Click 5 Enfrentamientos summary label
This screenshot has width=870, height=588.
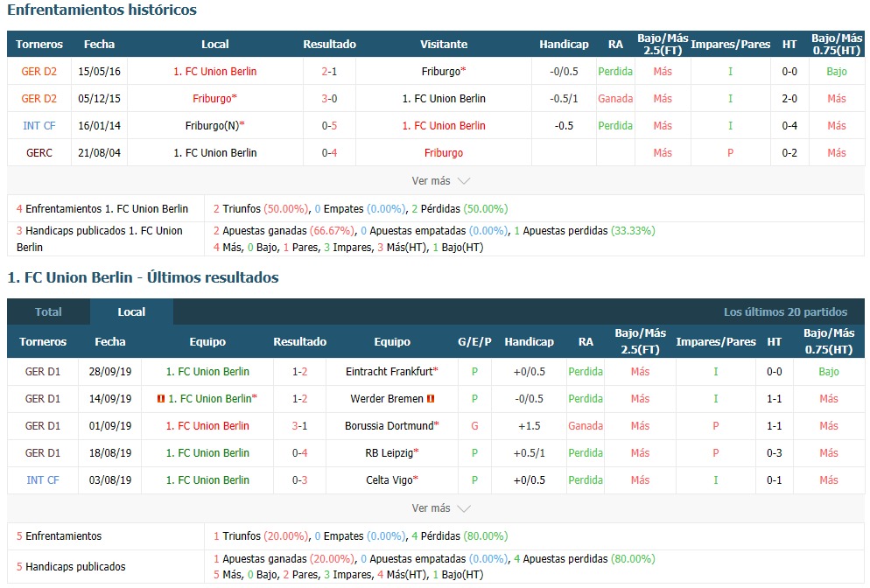[59, 536]
